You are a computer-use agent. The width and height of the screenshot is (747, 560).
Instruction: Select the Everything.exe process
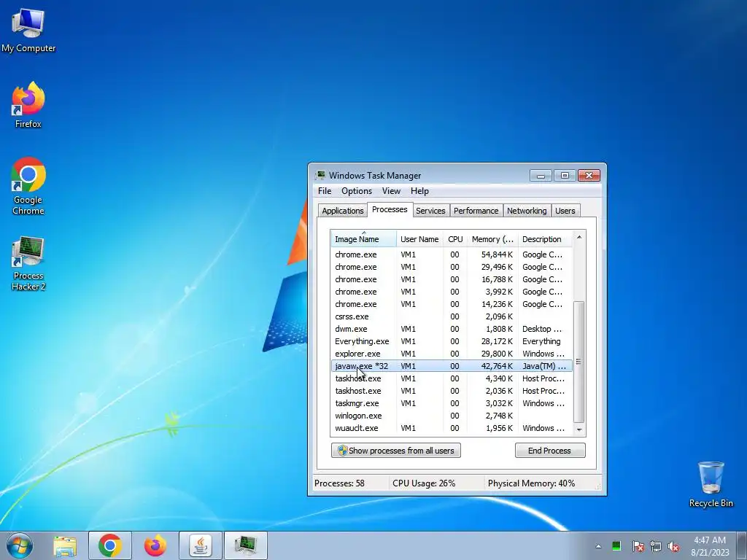(x=452, y=341)
